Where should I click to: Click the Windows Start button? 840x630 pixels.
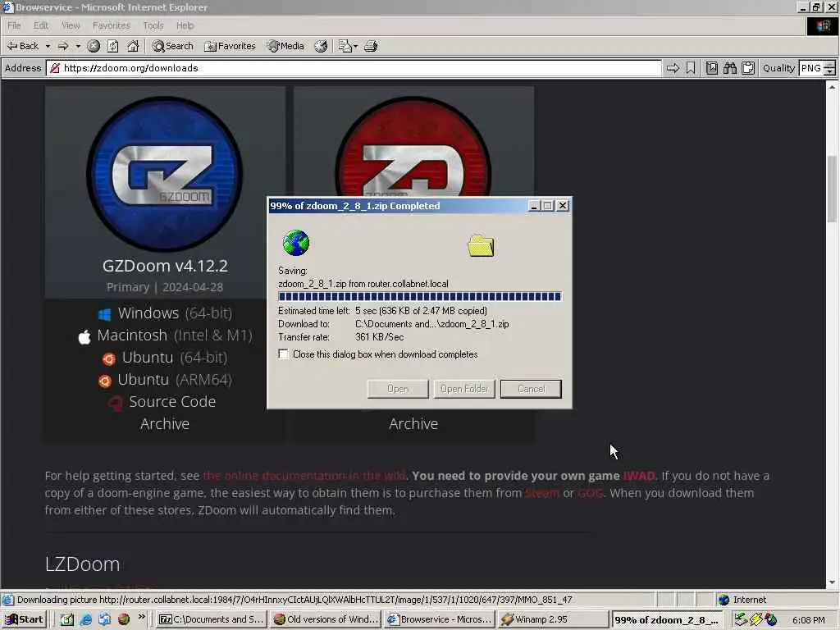24,620
